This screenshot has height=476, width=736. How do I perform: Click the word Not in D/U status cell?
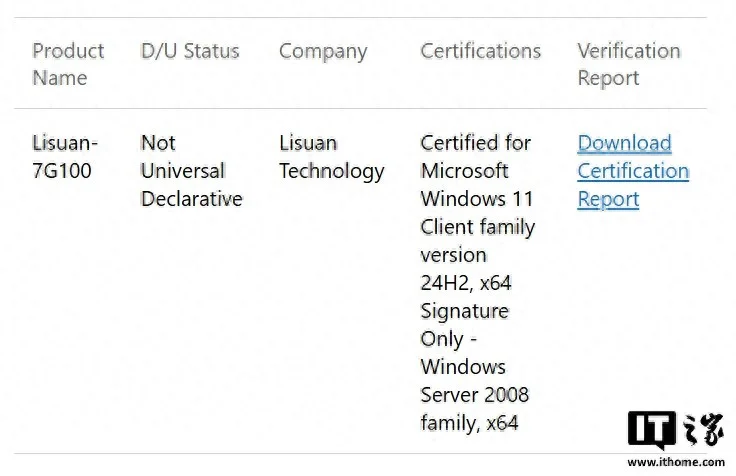[158, 143]
